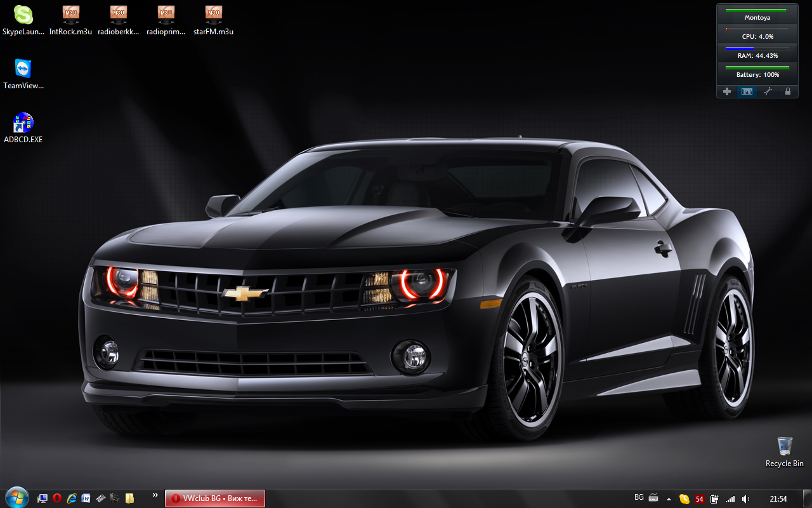The height and width of the screenshot is (508, 812).
Task: Click the CPU usage bar in the gadget
Action: point(757,29)
